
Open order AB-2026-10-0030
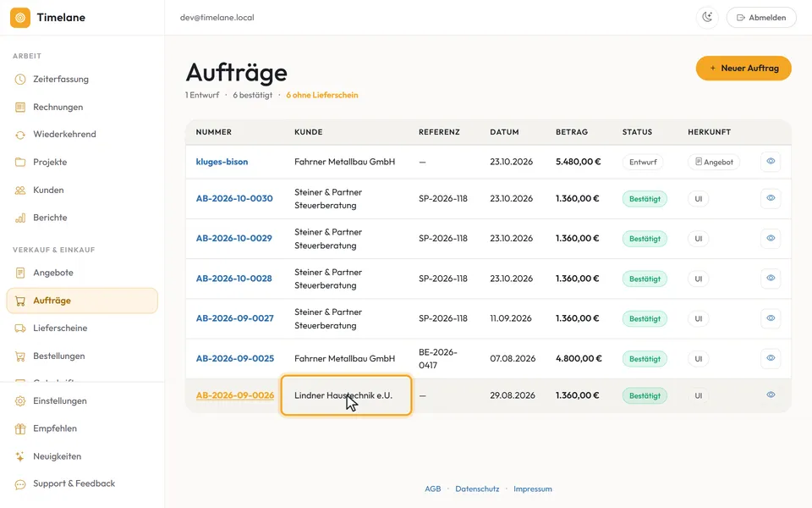point(234,198)
